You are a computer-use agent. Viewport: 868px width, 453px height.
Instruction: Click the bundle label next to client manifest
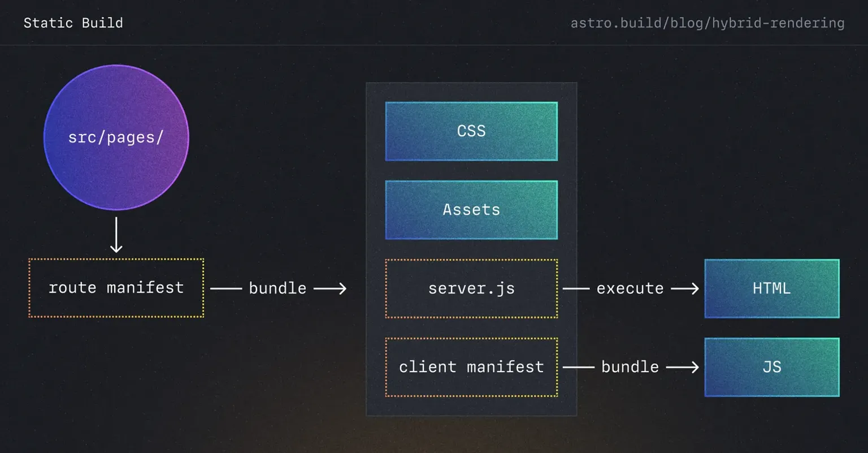(x=630, y=366)
